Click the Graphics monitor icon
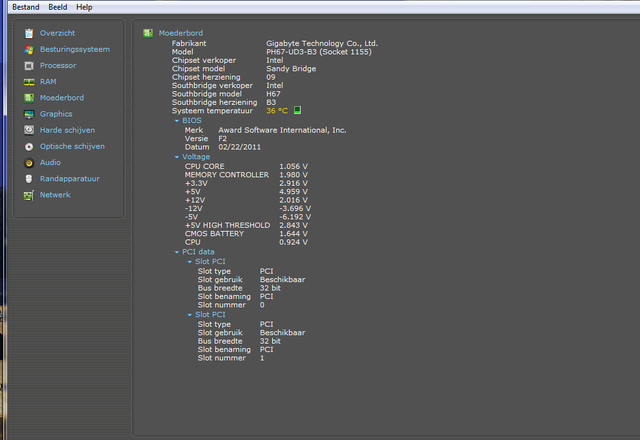Viewport: 640px width, 440px height. coord(29,114)
